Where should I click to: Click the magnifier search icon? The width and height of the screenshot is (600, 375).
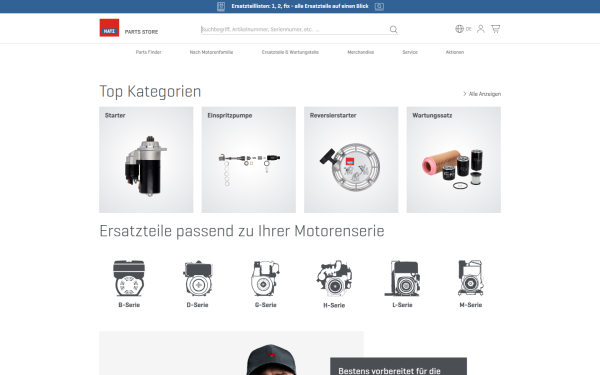click(x=393, y=29)
